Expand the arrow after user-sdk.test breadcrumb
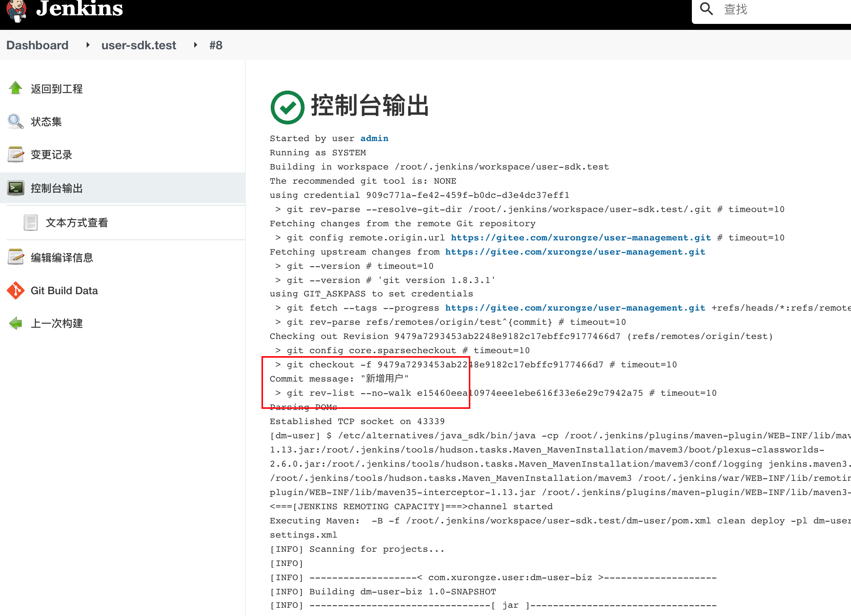851x616 pixels. click(195, 45)
